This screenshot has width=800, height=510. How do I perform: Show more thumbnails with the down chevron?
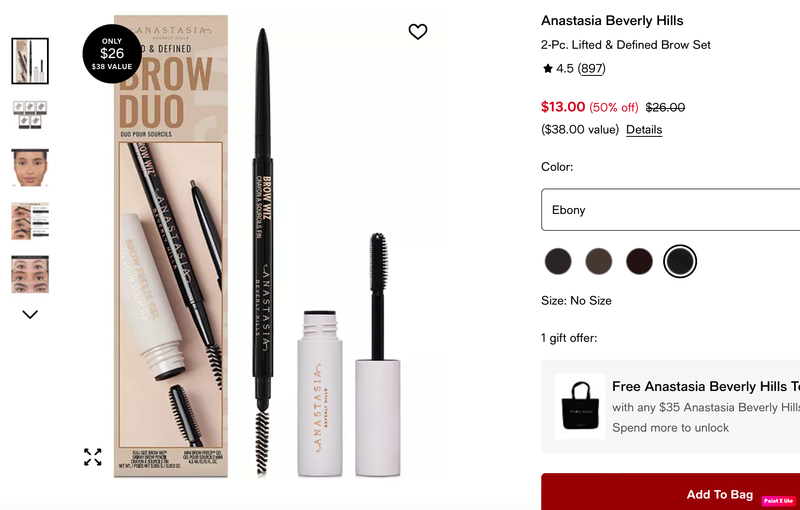pyautogui.click(x=30, y=315)
